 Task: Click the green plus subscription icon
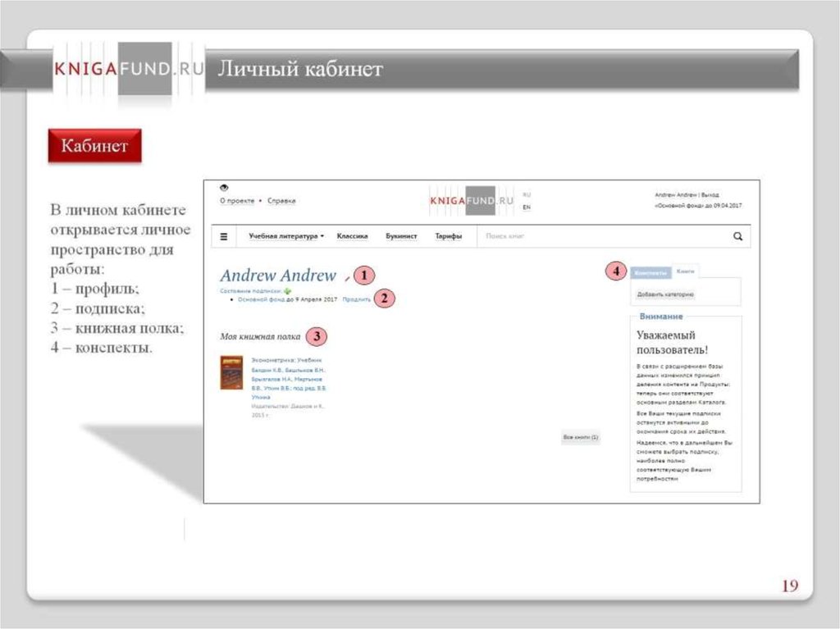(287, 291)
